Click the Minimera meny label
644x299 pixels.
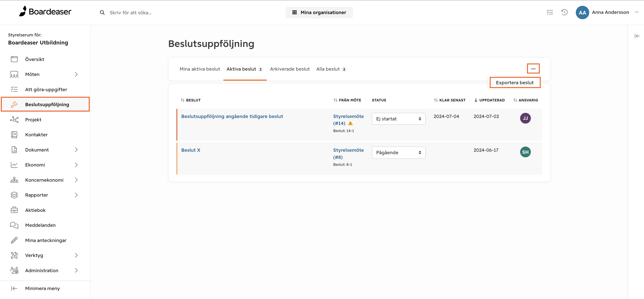[x=42, y=288]
